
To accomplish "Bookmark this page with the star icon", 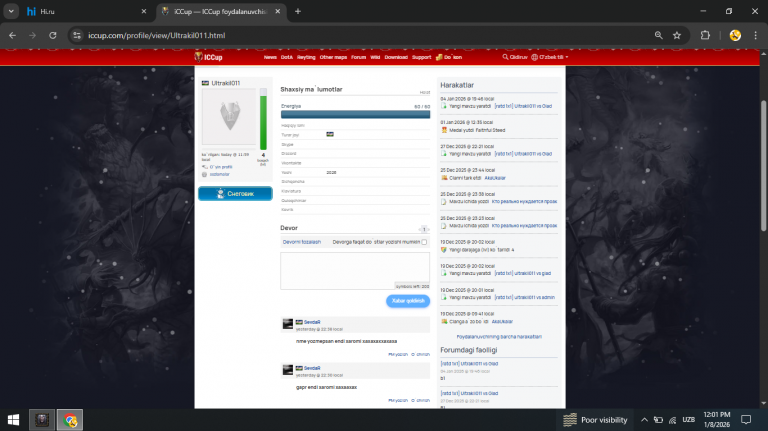I will click(677, 35).
